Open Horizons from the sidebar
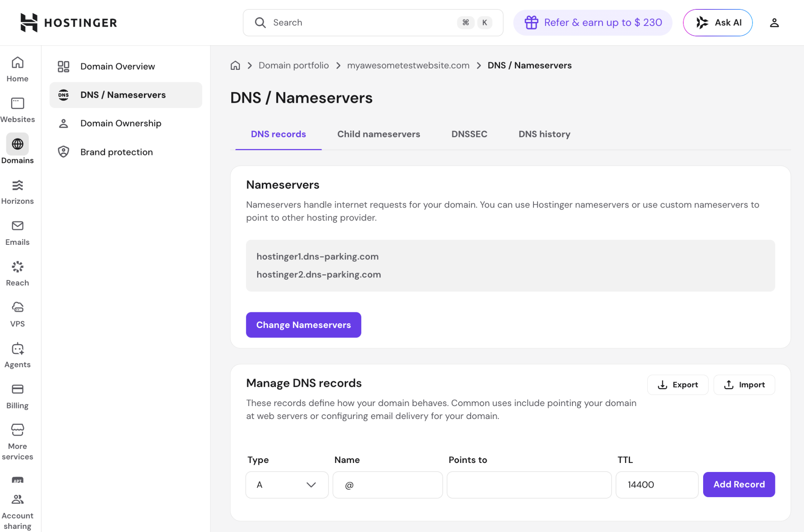This screenshot has width=804, height=532. [17, 185]
